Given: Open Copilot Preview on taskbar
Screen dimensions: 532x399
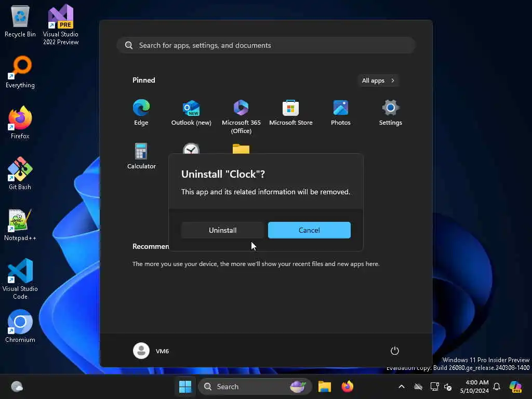Looking at the screenshot, I should point(516,387).
